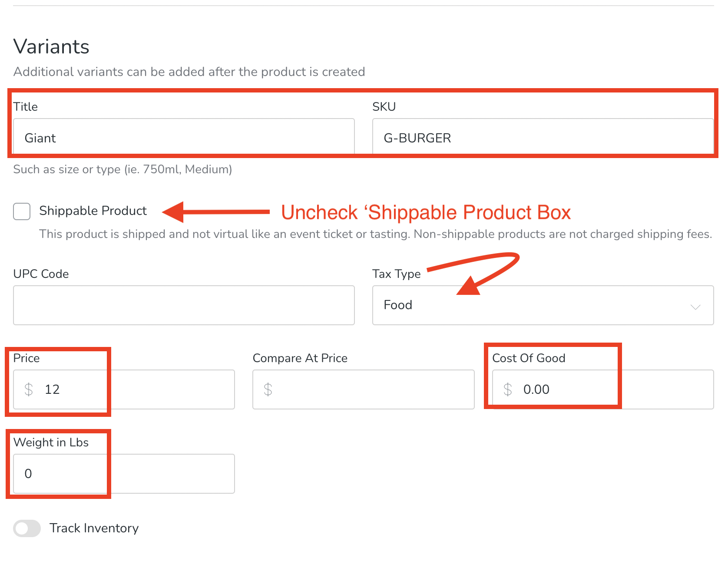Enable the Track Inventory toggle
The width and height of the screenshot is (728, 561).
pyautogui.click(x=26, y=528)
